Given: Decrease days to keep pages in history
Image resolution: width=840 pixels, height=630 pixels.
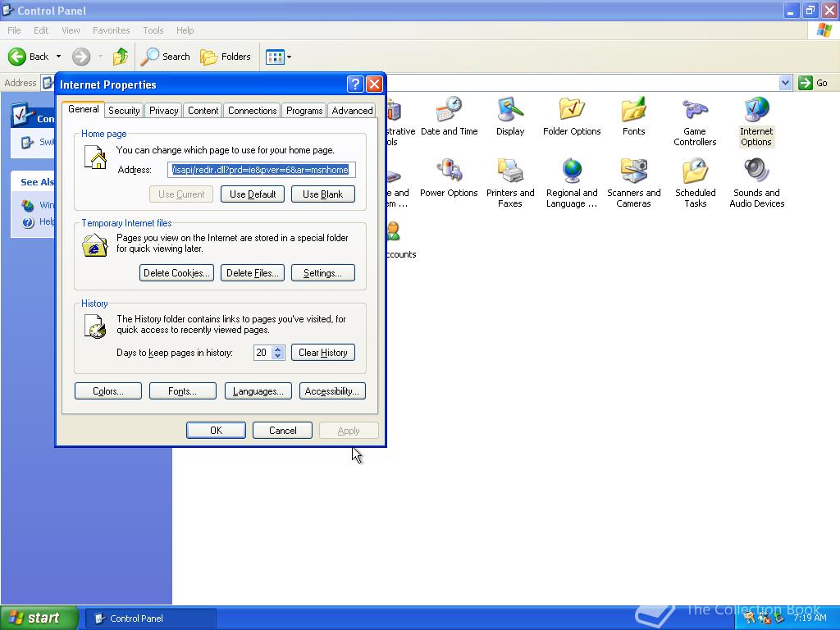Looking at the screenshot, I should [x=277, y=356].
